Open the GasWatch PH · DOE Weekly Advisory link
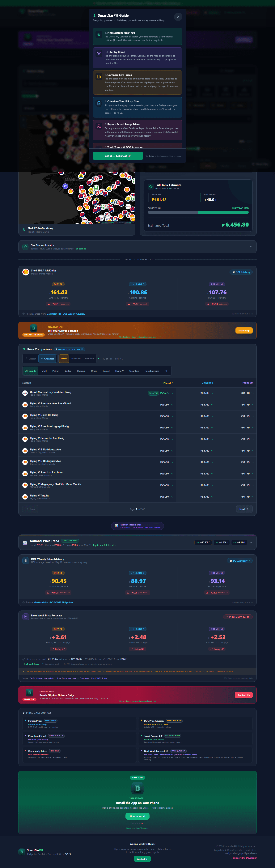This screenshot has height=868, width=275. click(66, 314)
